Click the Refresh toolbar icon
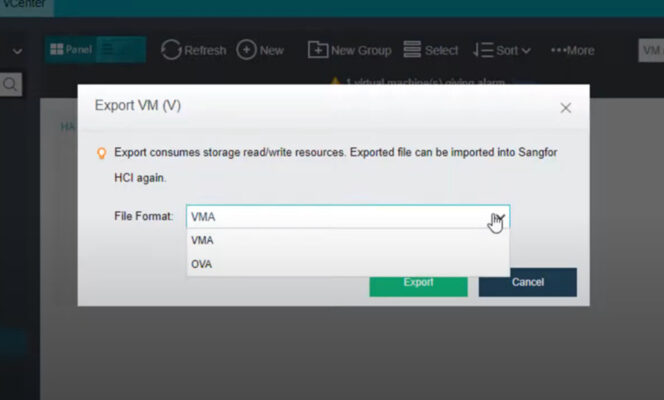 pyautogui.click(x=171, y=50)
